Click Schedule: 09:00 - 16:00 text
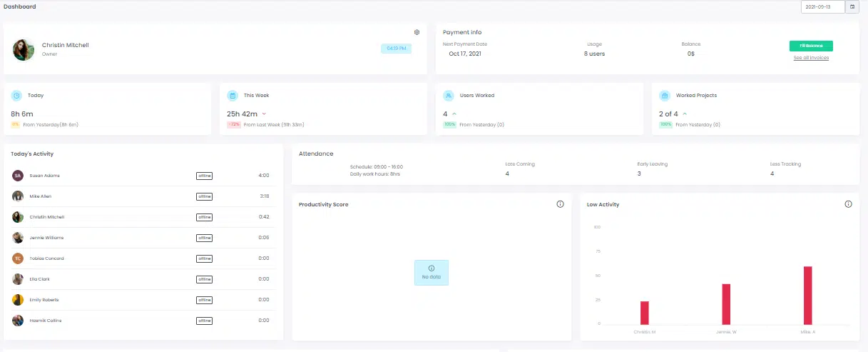The width and height of the screenshot is (868, 352). point(377,166)
